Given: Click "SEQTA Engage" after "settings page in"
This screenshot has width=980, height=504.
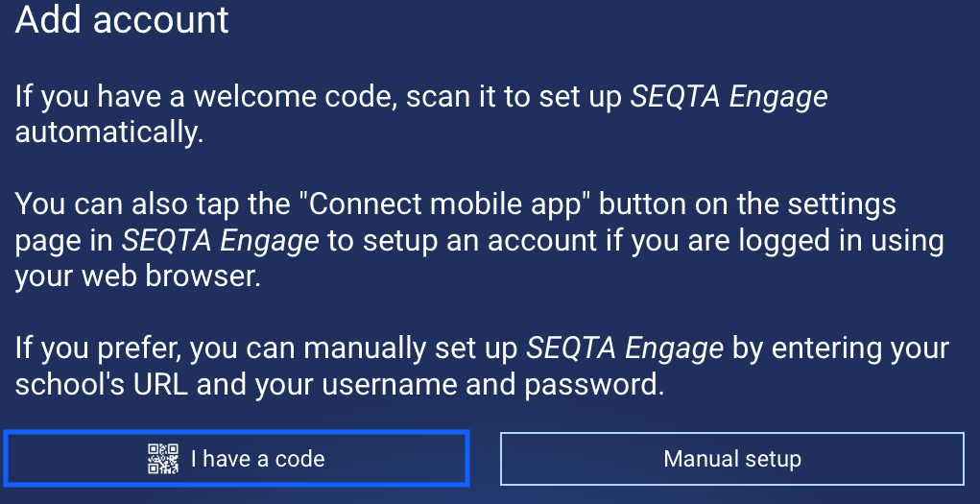Looking at the screenshot, I should 220,241.
